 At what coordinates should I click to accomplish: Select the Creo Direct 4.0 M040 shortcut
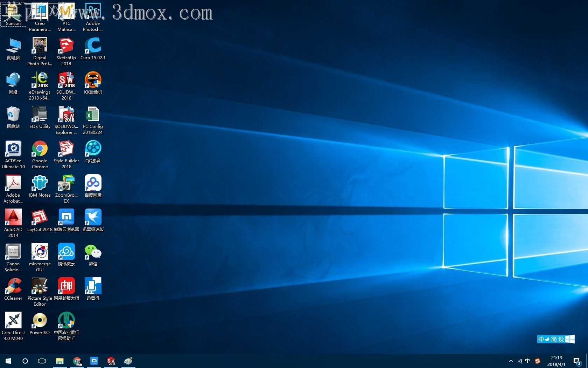tap(13, 326)
